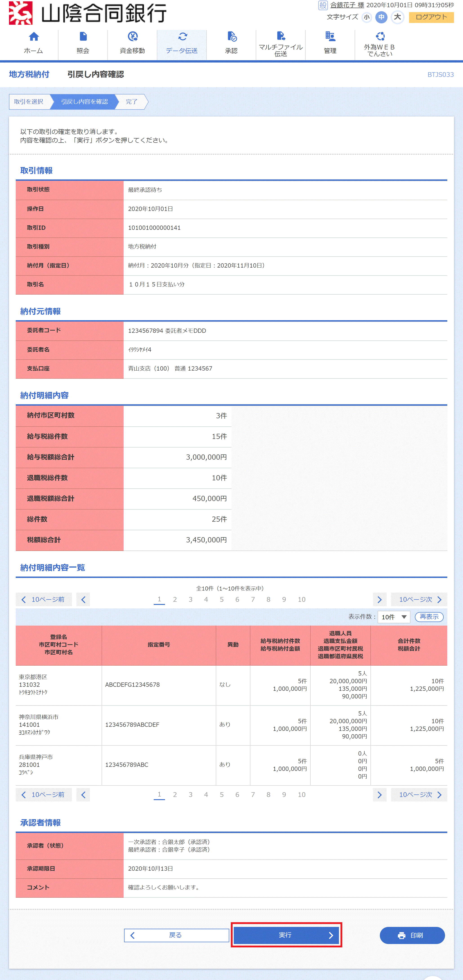Screen dimensions: 463x980
Task: Go to page 5 in top pager
Action: 222,600
